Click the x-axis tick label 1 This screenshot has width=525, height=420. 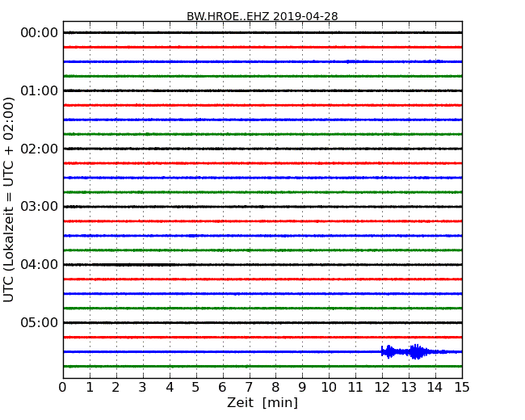pyautogui.click(x=90, y=388)
